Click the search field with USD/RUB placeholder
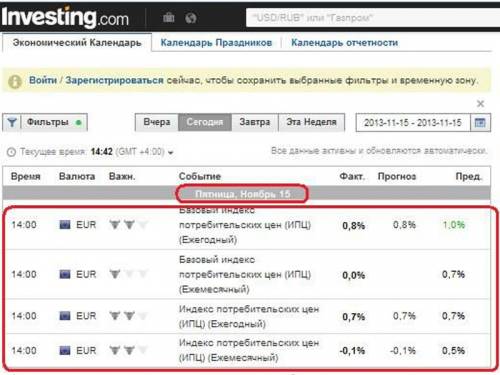 [373, 18]
